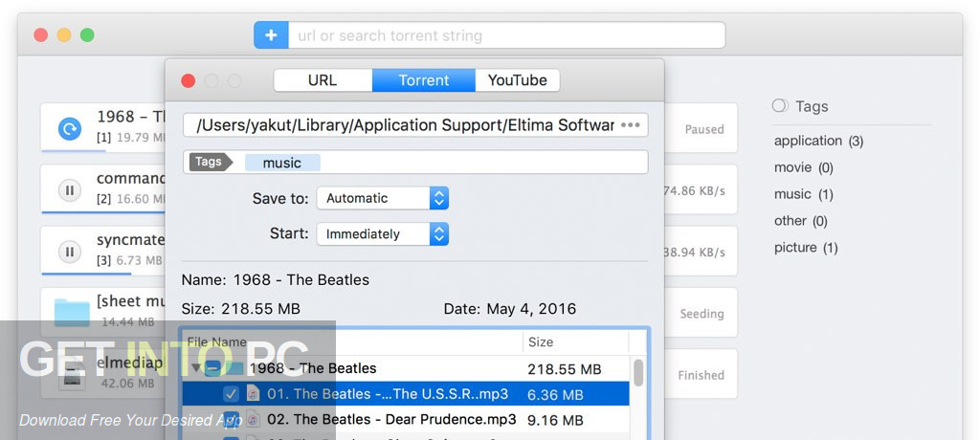The image size is (980, 440).
Task: Uncheck the 01. The Beatles U.S.S.R. file
Action: tap(232, 394)
